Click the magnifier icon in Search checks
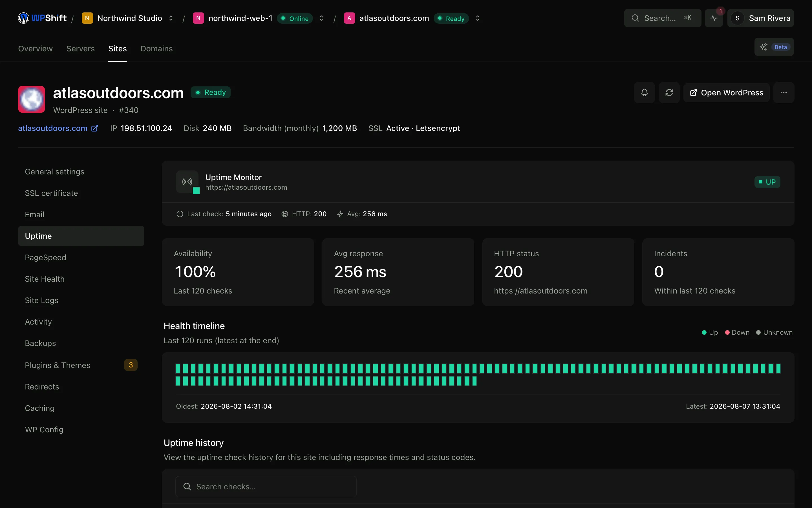The image size is (812, 508). pos(187,487)
